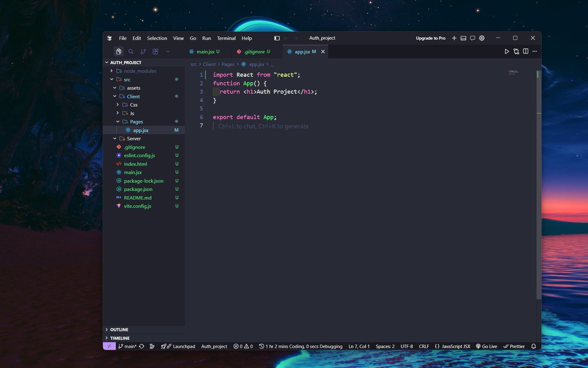Open Launchpad in status bar
Image resolution: width=588 pixels, height=368 pixels.
(178, 346)
